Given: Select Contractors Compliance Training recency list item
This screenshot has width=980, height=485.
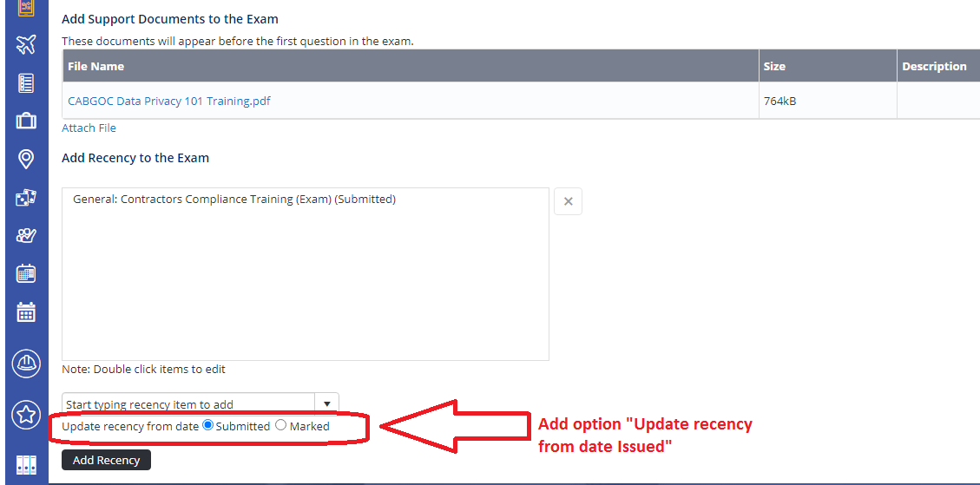Looking at the screenshot, I should click(234, 200).
